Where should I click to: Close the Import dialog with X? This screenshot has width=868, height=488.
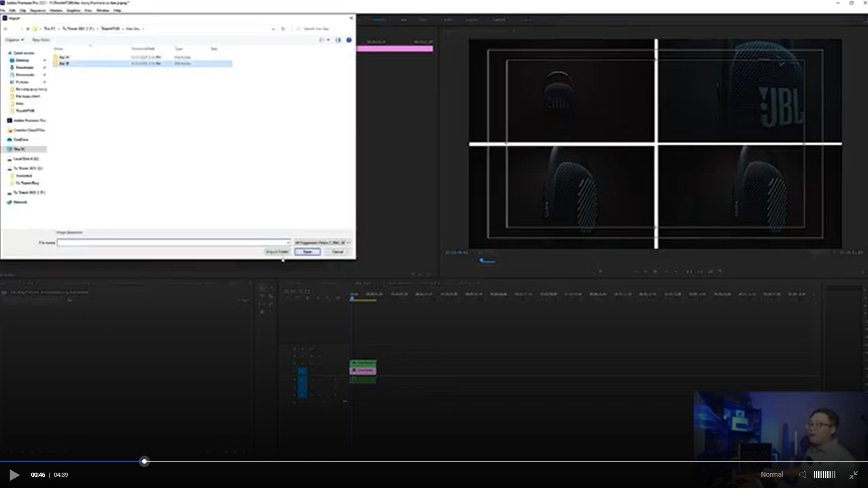click(x=351, y=18)
